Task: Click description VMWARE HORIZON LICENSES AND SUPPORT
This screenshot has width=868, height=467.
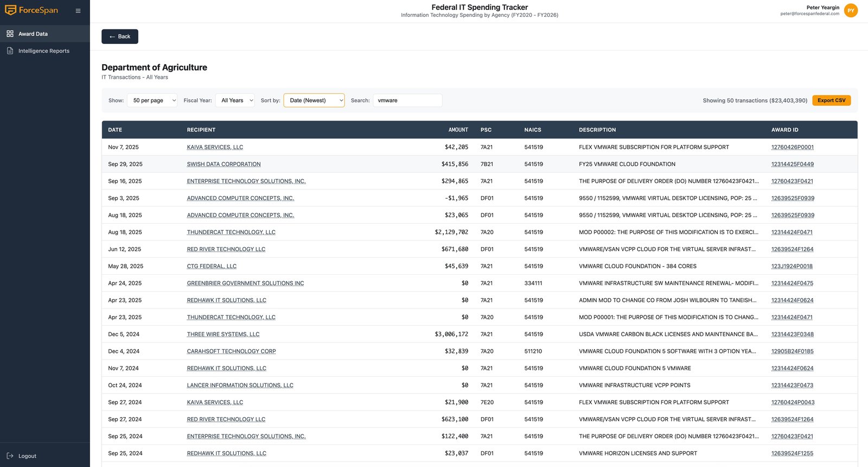Action: click(x=638, y=453)
